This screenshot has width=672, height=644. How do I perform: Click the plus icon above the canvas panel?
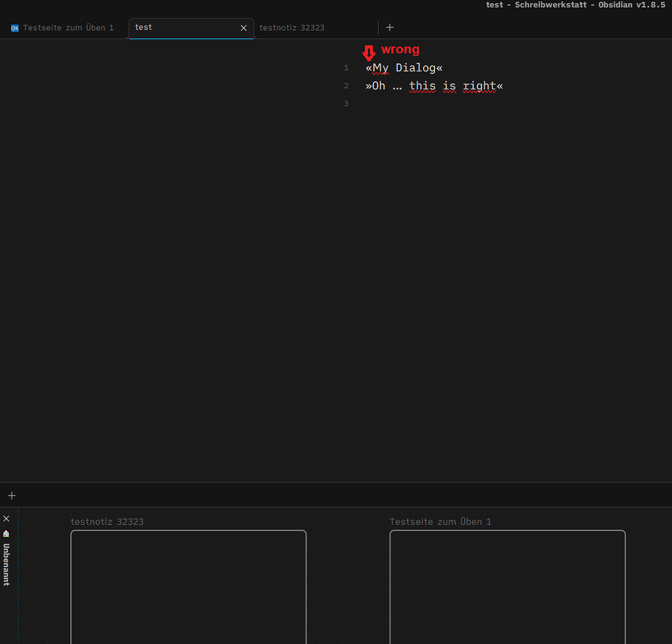11,495
